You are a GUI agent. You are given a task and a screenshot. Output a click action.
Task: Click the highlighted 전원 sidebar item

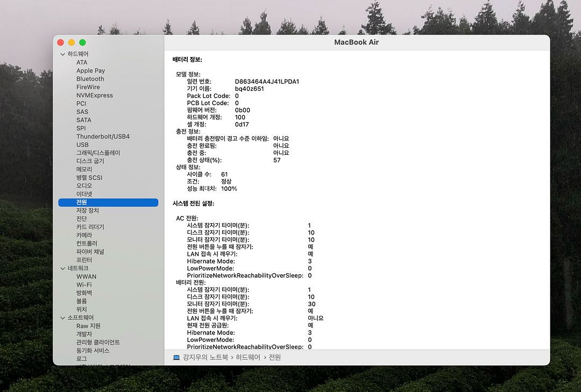coord(82,202)
